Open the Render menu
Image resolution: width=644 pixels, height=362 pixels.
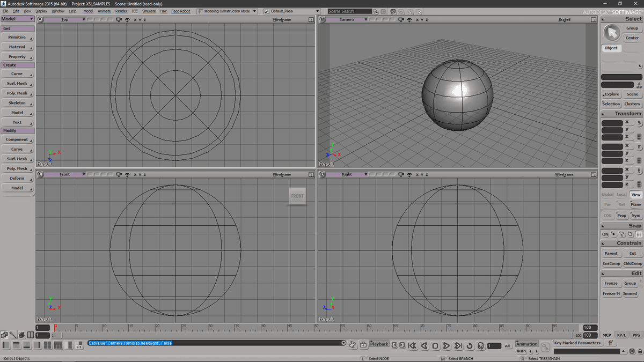click(x=121, y=11)
